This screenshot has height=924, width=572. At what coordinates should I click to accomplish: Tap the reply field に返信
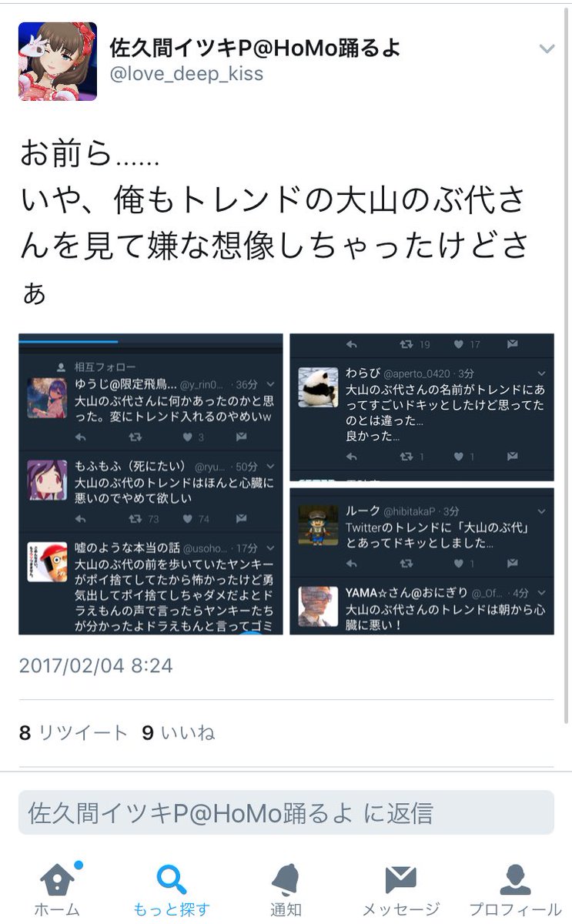pyautogui.click(x=286, y=812)
